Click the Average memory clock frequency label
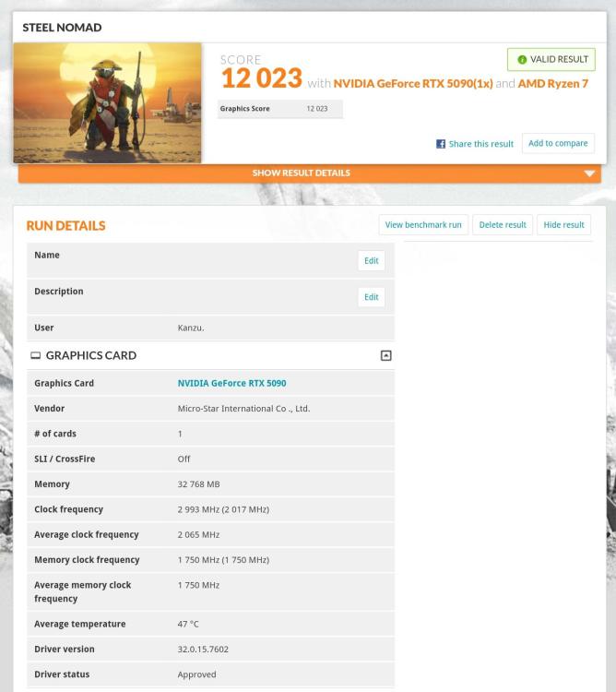 tap(82, 591)
